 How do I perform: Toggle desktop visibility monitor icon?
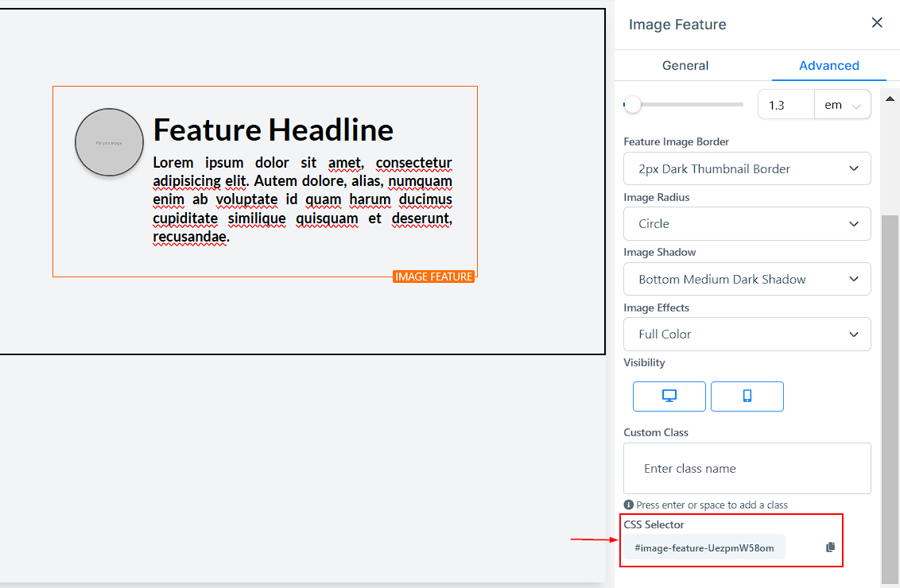669,397
